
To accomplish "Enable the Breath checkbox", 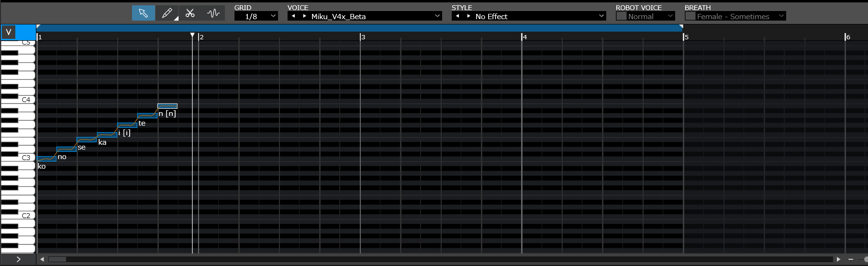I will pyautogui.click(x=690, y=16).
